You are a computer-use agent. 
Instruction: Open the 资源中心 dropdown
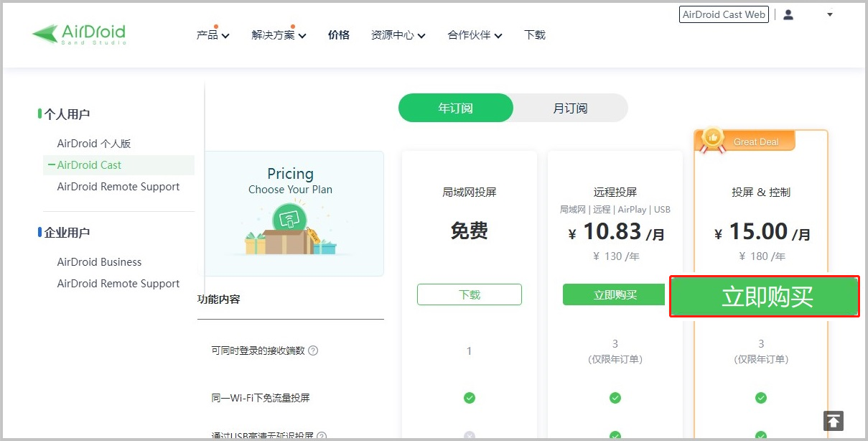[x=398, y=34]
